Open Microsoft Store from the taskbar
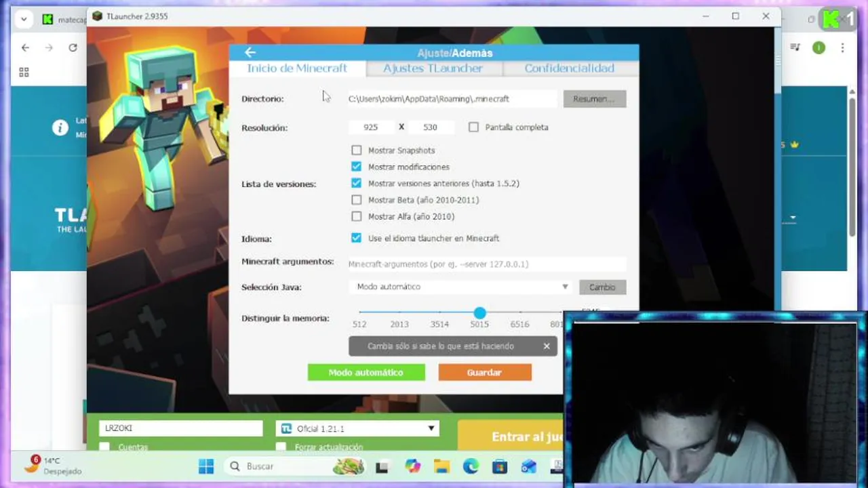Screen dimensions: 868x488 500,466
